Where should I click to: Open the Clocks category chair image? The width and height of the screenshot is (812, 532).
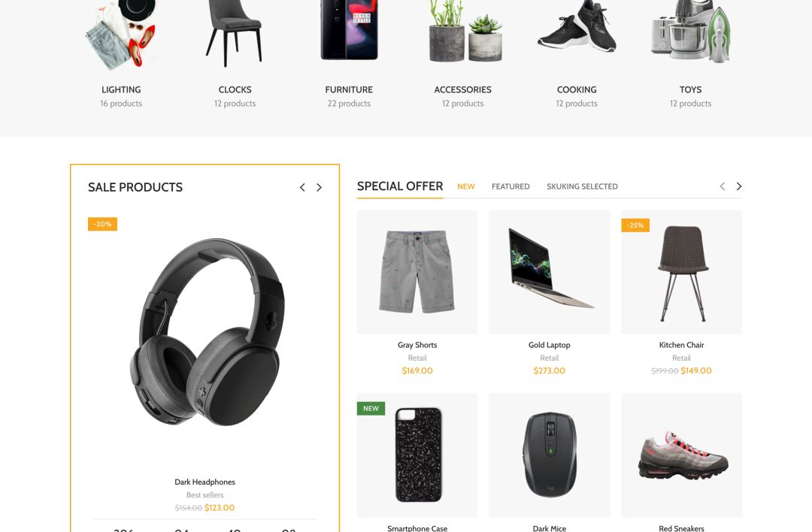tap(235, 34)
